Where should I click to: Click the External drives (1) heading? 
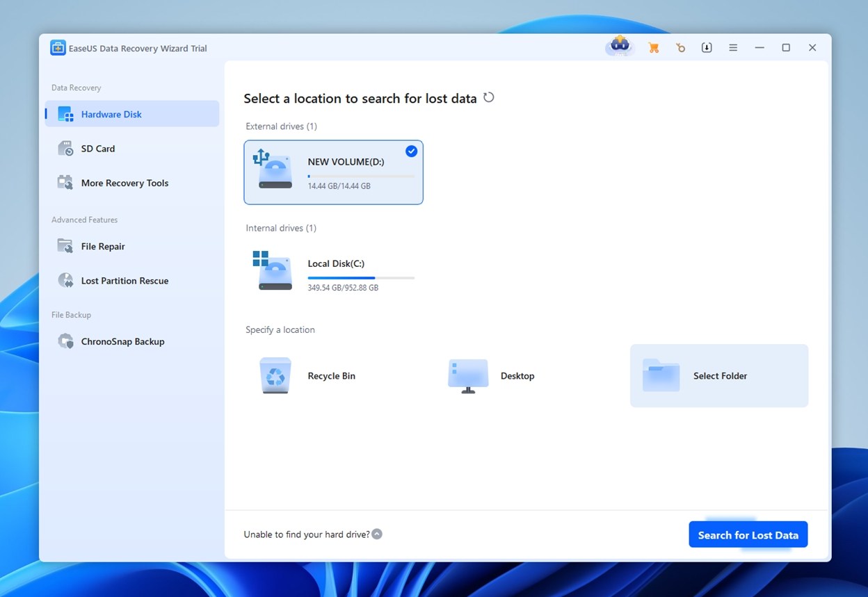pos(281,126)
